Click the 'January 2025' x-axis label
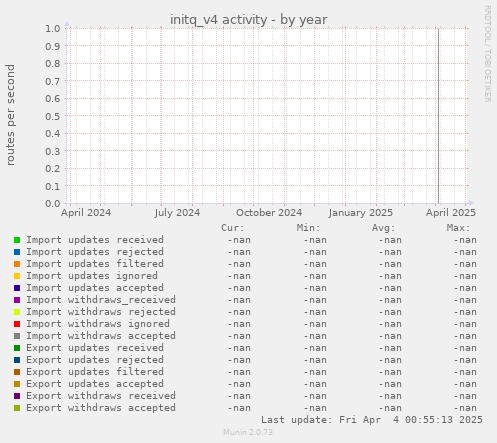This screenshot has height=443, width=497. (361, 213)
